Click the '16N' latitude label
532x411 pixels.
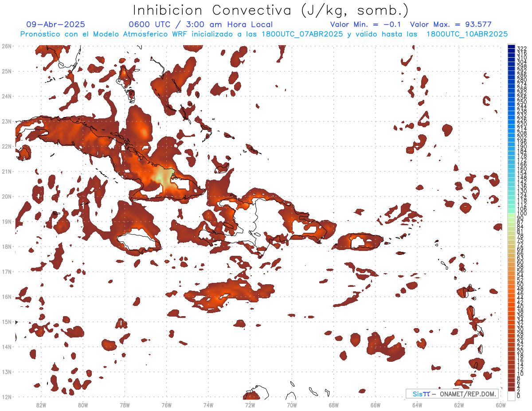click(x=7, y=297)
